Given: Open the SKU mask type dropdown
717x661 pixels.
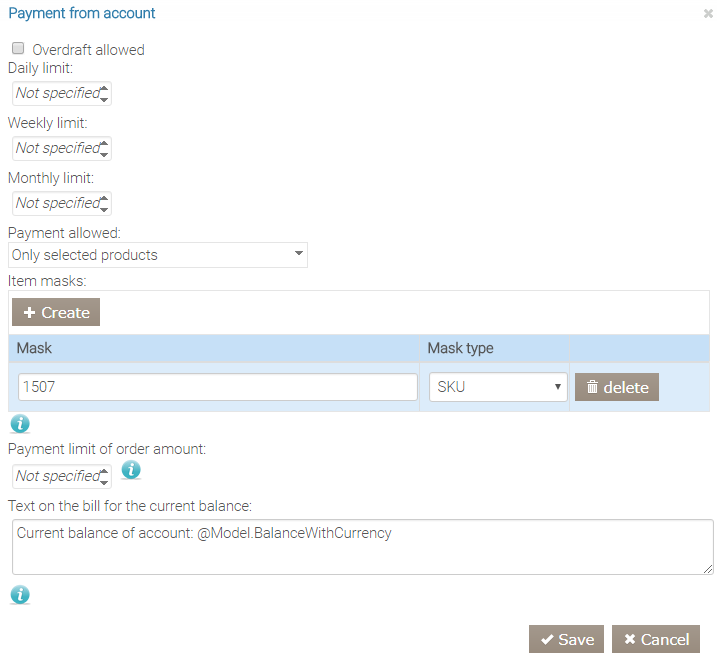Looking at the screenshot, I should tap(498, 387).
